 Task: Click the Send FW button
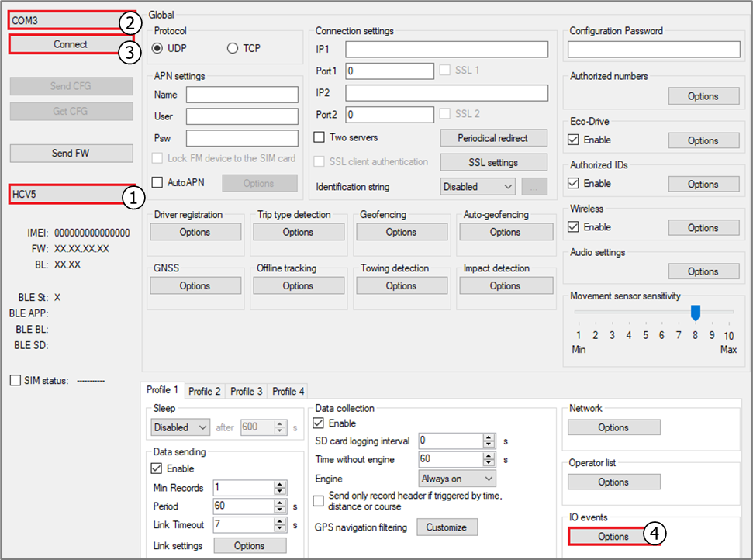tap(71, 154)
